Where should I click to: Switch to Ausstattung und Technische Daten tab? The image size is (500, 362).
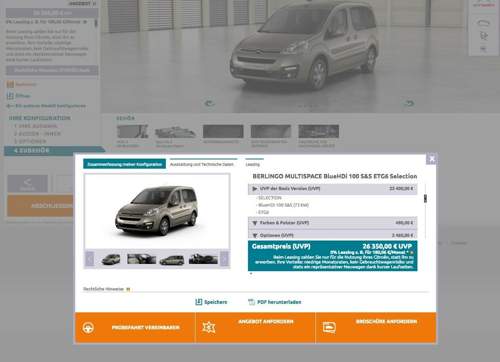click(203, 164)
